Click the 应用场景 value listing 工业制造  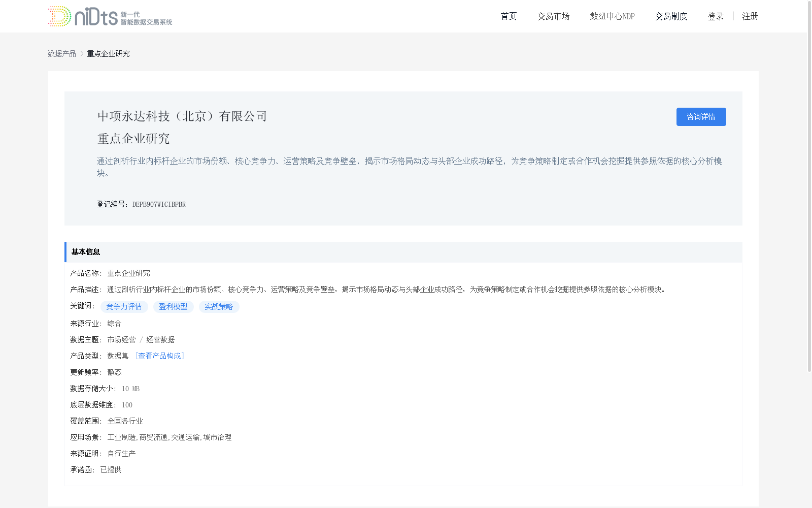(169, 437)
